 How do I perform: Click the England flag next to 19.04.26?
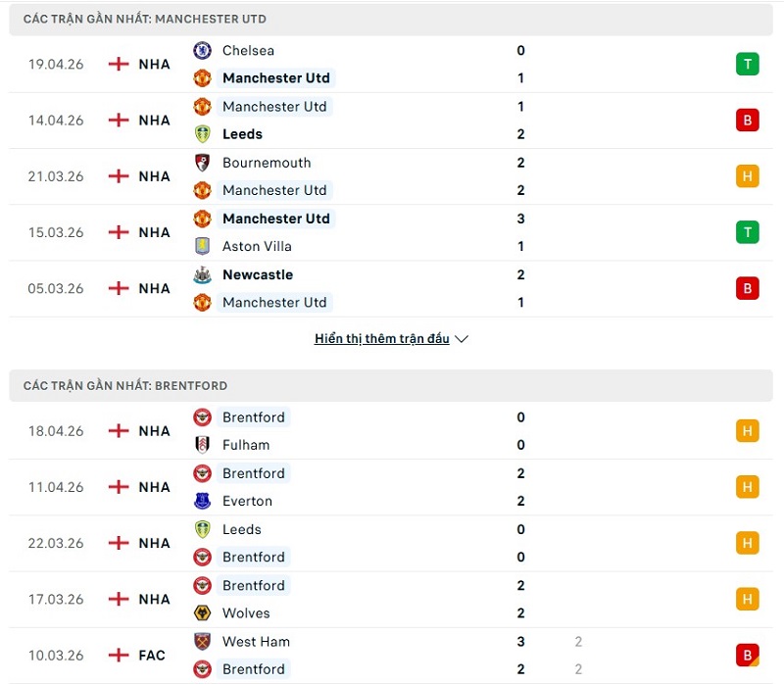[x=118, y=64]
